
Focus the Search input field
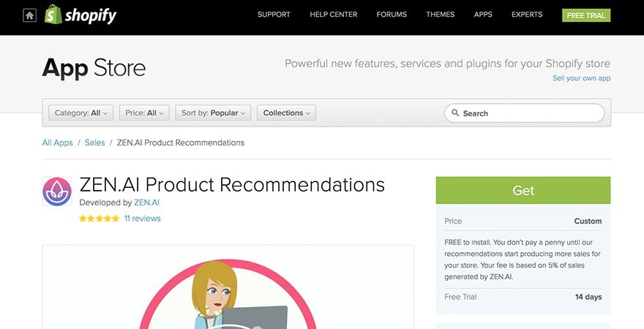tap(531, 113)
